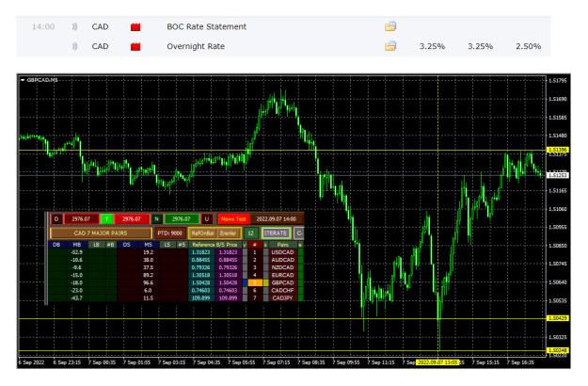Click the blue marker left of row 5

[x=245, y=282]
